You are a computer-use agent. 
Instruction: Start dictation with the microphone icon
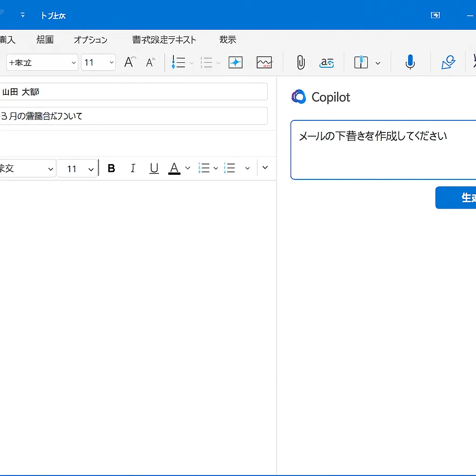click(410, 62)
